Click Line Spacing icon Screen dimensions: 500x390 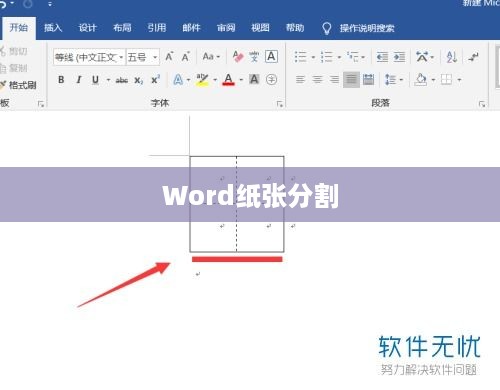[390, 79]
